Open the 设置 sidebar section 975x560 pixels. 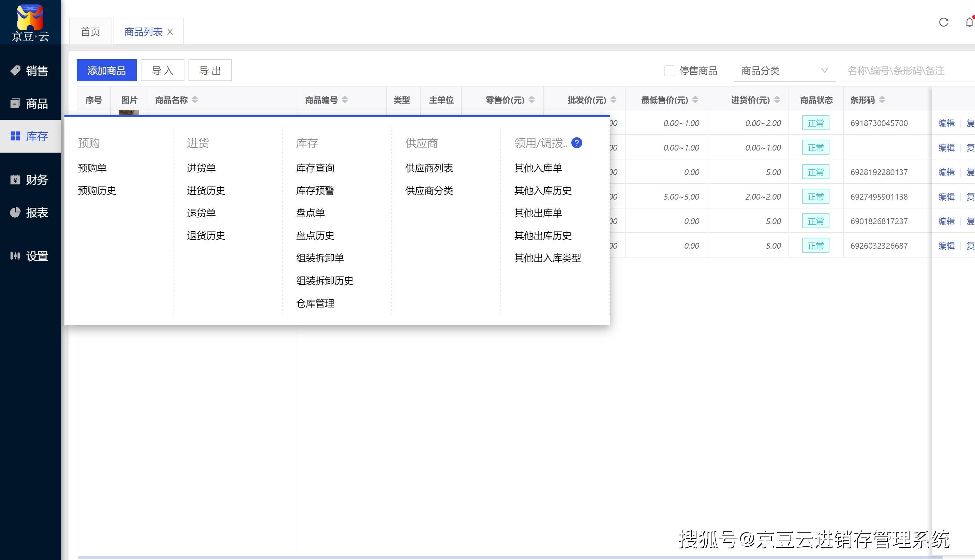30,256
